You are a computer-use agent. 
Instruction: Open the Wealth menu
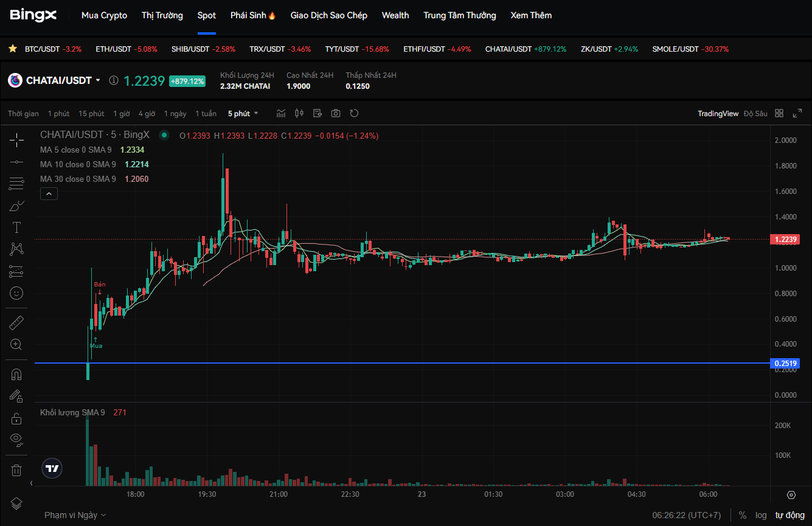(395, 15)
